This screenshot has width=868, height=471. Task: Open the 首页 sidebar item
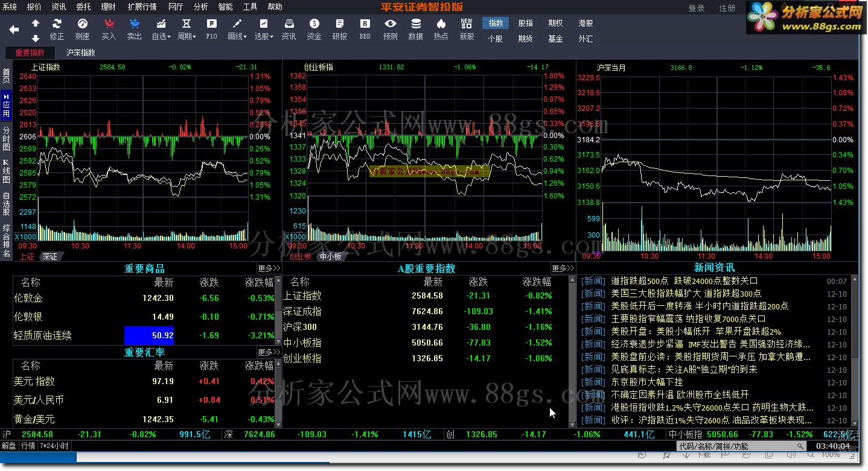coord(6,76)
